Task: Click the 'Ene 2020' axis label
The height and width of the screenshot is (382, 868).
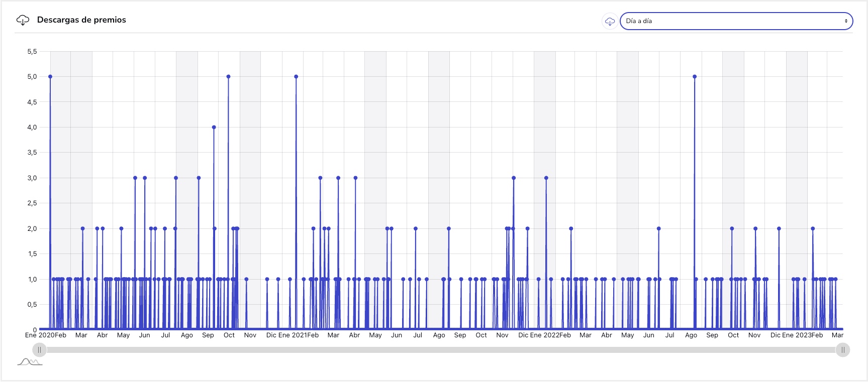Action: coord(40,335)
